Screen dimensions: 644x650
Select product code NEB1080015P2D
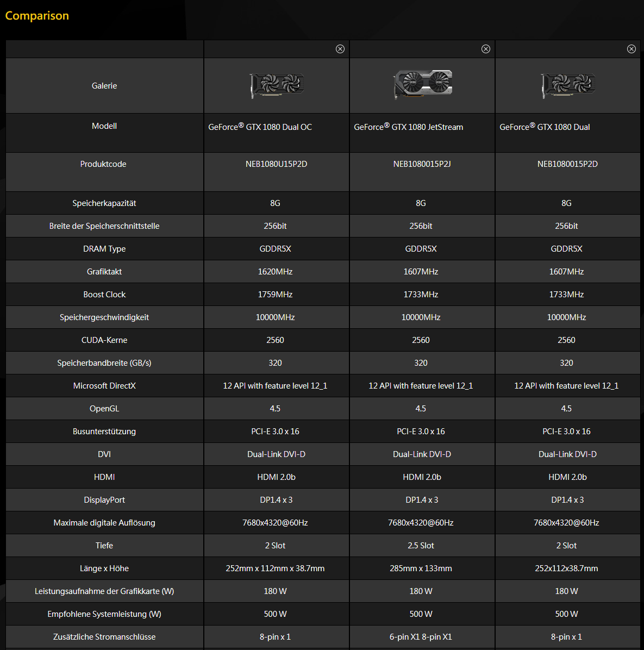(567, 164)
